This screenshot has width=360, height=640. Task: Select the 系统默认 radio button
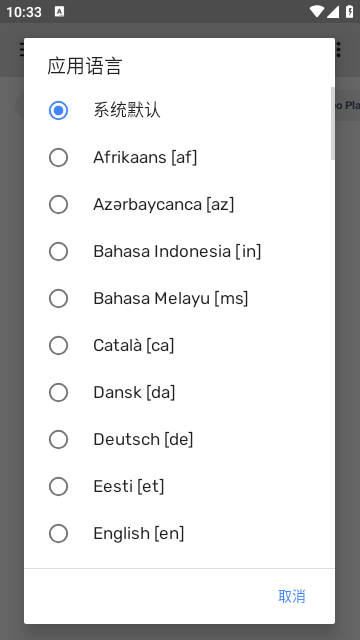(x=58, y=111)
